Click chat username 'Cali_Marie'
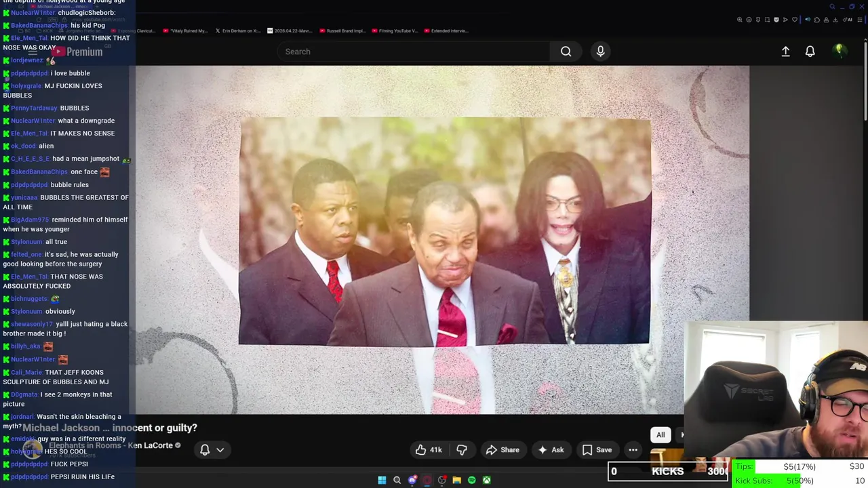 [26, 372]
